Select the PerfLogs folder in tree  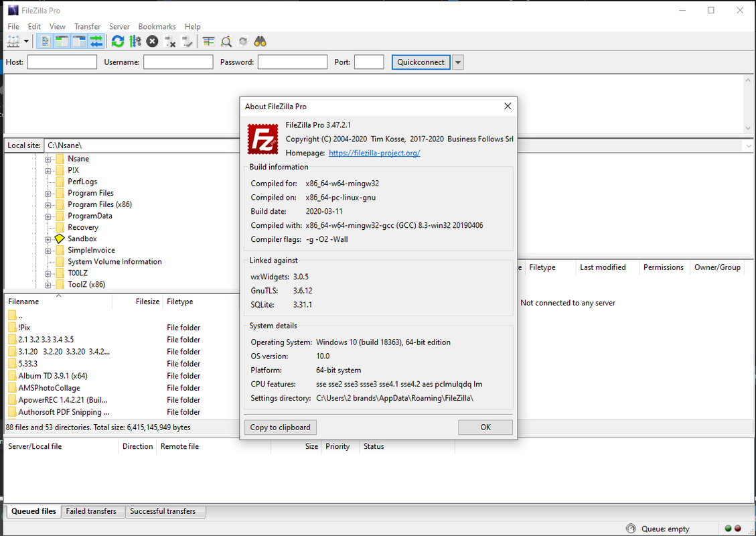pyautogui.click(x=82, y=182)
